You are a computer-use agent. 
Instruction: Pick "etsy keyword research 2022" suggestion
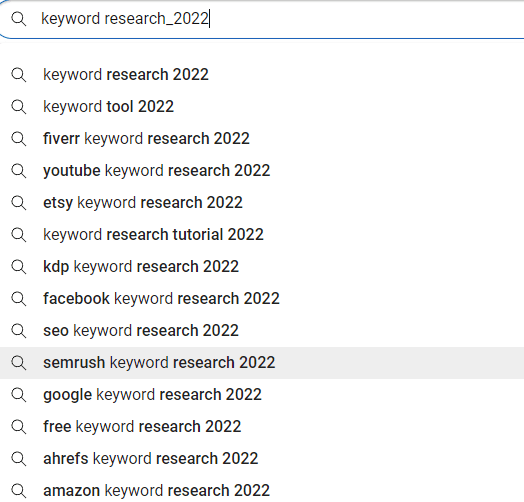click(262, 203)
